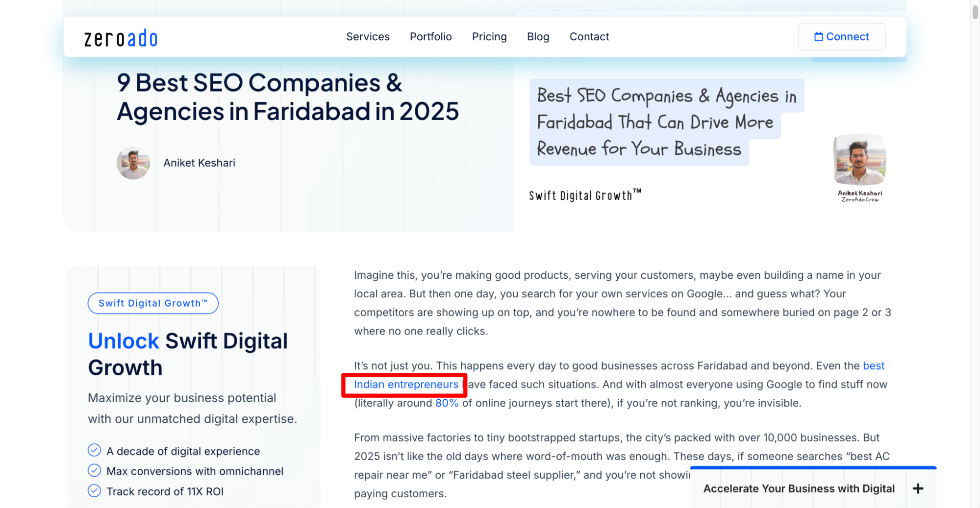Go to the Portfolio page

point(430,36)
